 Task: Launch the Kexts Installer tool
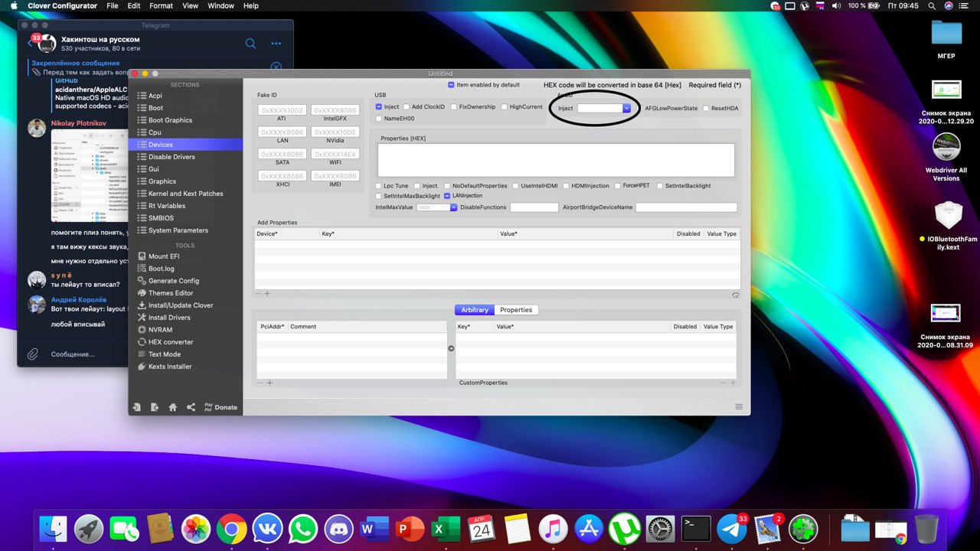169,367
